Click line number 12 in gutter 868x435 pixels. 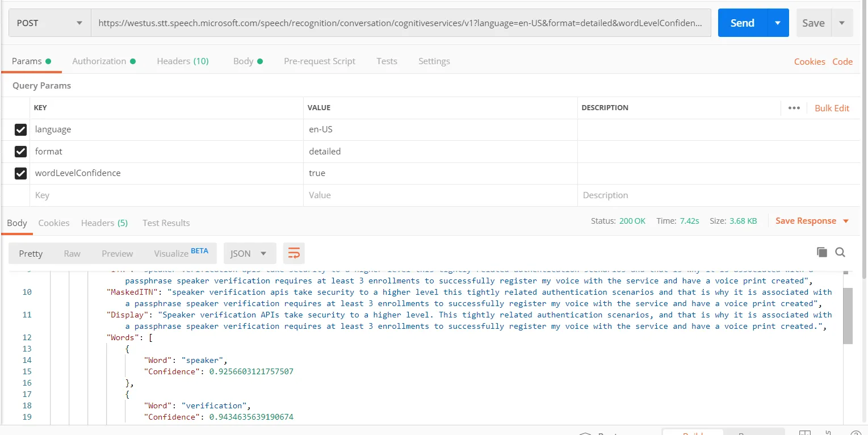(x=27, y=337)
